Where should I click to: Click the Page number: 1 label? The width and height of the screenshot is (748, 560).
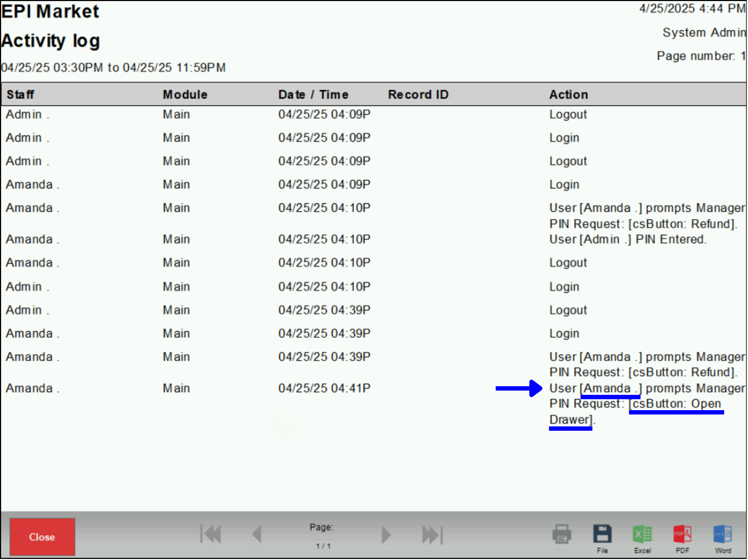click(702, 56)
